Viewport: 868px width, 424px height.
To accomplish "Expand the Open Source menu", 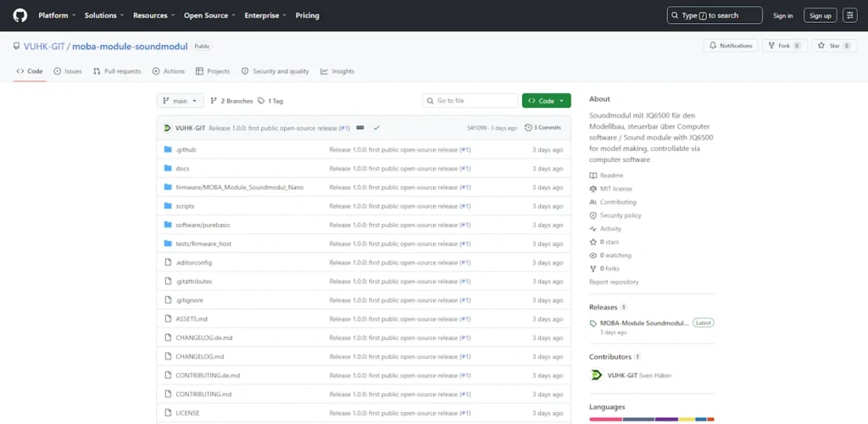I will pyautogui.click(x=211, y=15).
